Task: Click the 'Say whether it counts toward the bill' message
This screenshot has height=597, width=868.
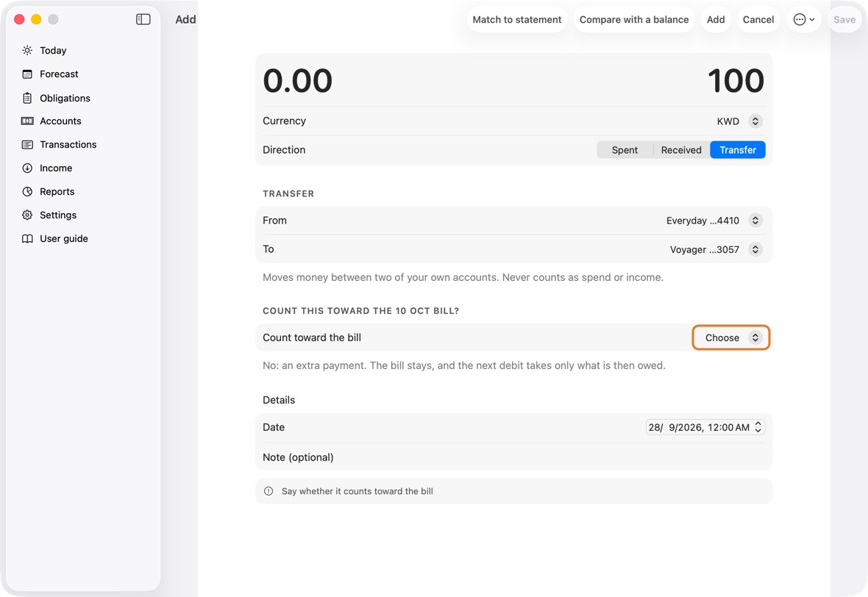Action: (357, 491)
